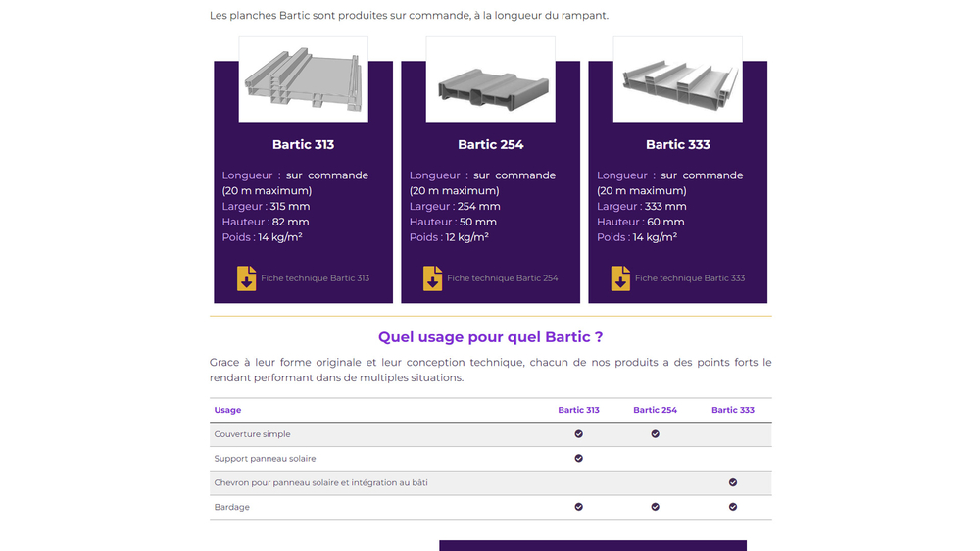Click the checkmark in the Chevron row
Screen dimensions: 980x551
click(x=732, y=482)
